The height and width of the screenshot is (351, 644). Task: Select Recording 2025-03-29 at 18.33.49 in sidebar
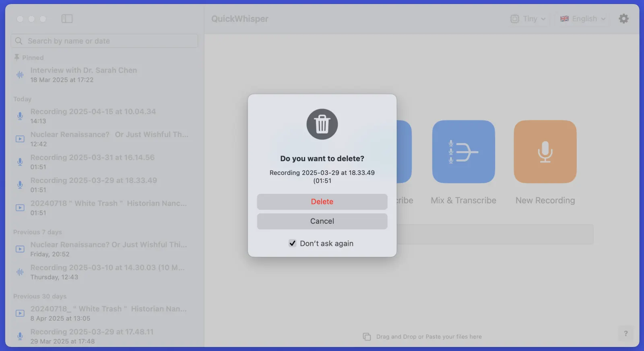click(x=104, y=185)
